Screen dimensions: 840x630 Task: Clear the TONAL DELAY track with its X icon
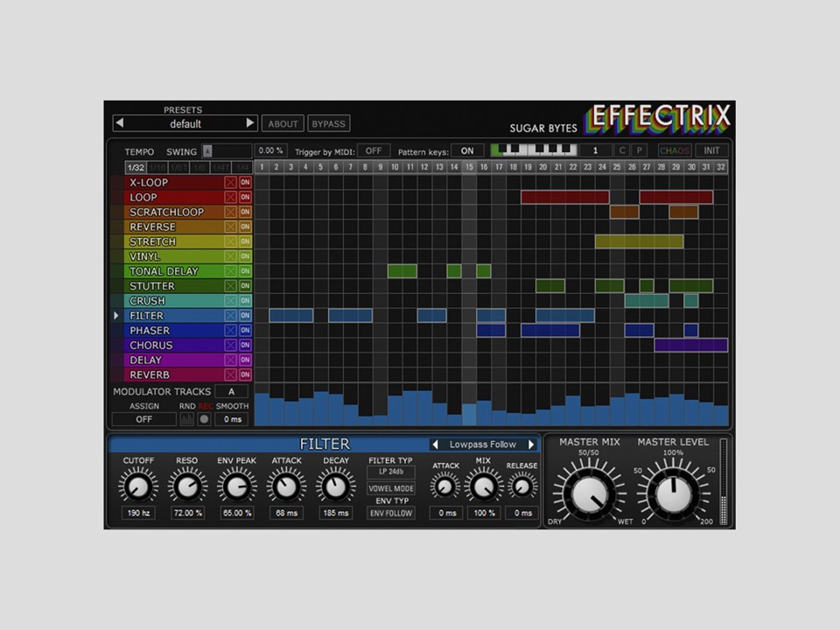pos(230,271)
